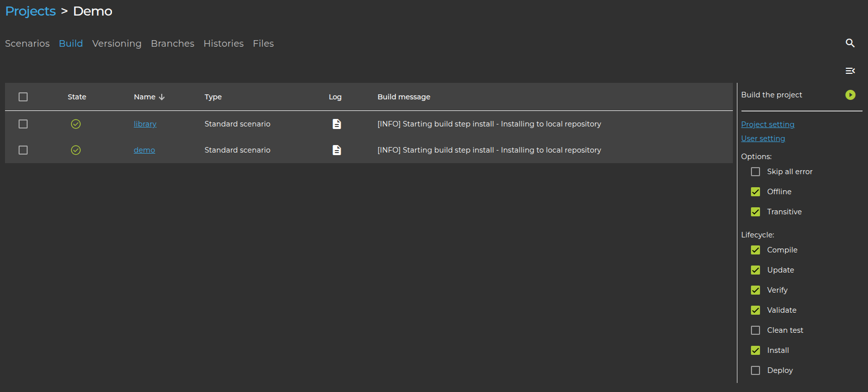Click the Type column header
This screenshot has height=392, width=868.
(x=213, y=97)
